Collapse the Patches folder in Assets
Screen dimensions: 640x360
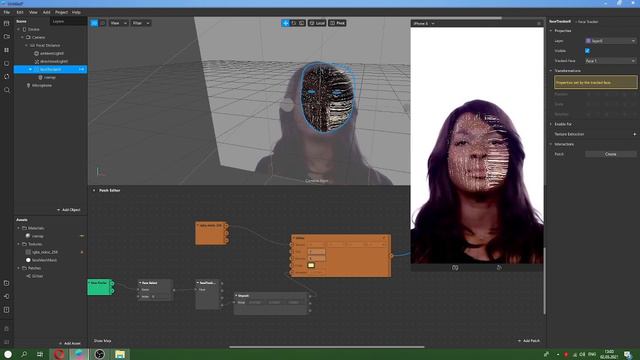click(18, 268)
